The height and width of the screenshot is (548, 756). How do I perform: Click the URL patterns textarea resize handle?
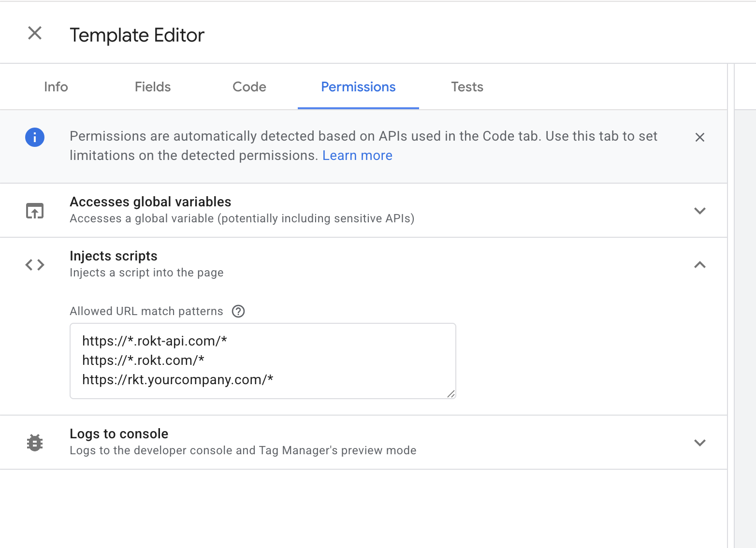click(451, 394)
